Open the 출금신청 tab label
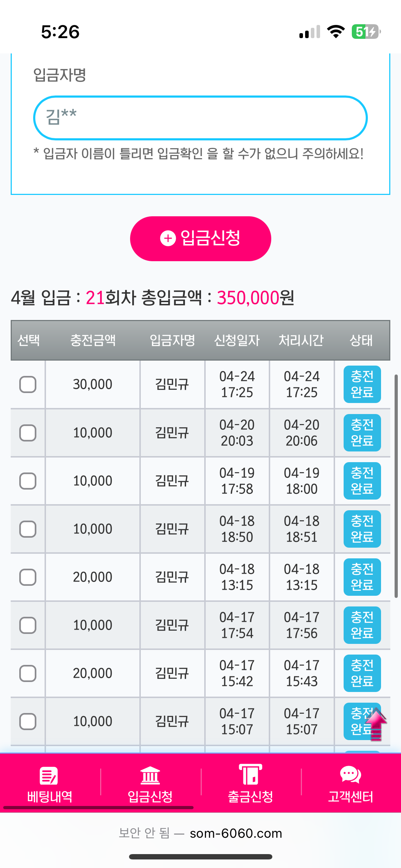 click(250, 797)
